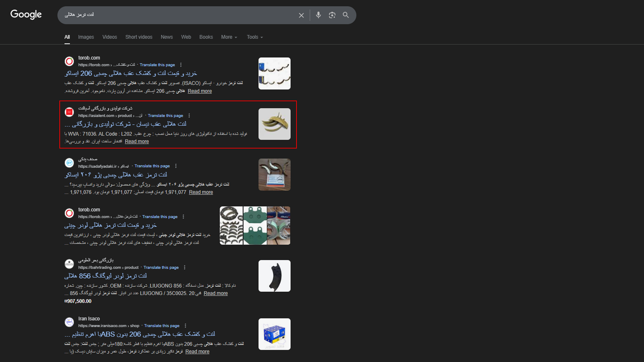Screen dimensions: 644x362
Task: Open three-dot menu for sadafyadaki.ir result
Action: pyautogui.click(x=176, y=166)
